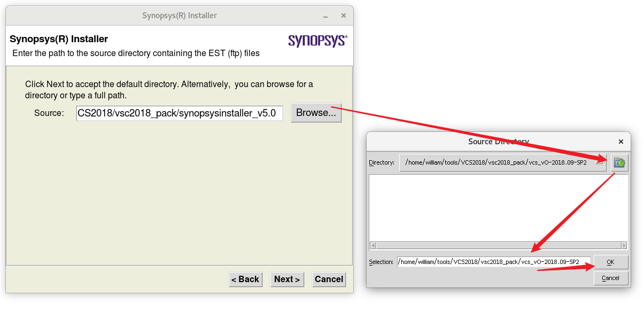Click the 'Synopsys(R) Installer' bold heading text
The height and width of the screenshot is (311, 644).
point(59,39)
